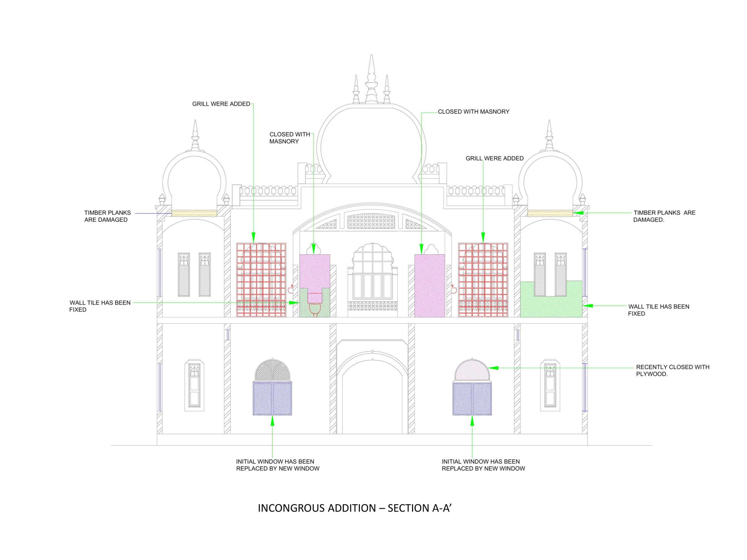Click the large green wall tile area
This screenshot has height=560, width=747.
[551, 307]
